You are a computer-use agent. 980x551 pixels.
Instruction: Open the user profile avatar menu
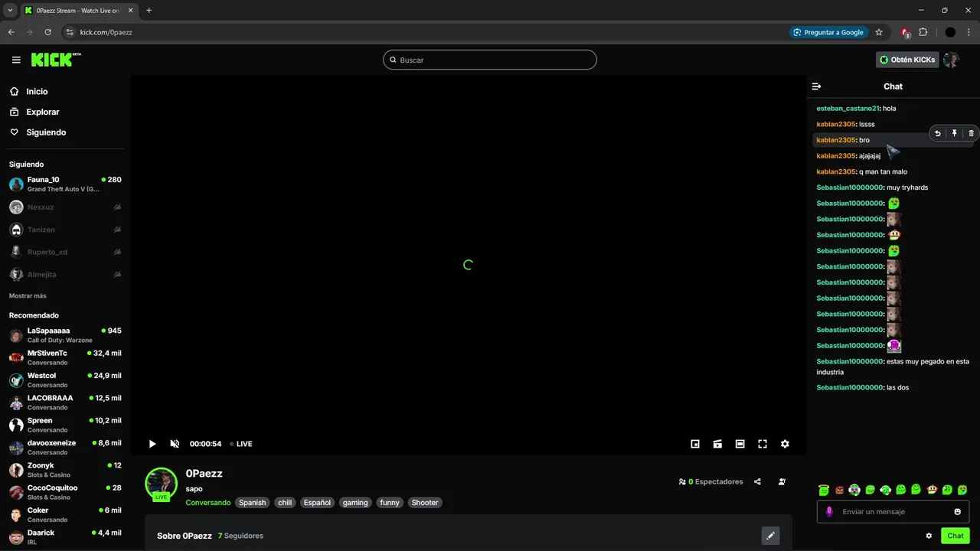click(951, 60)
